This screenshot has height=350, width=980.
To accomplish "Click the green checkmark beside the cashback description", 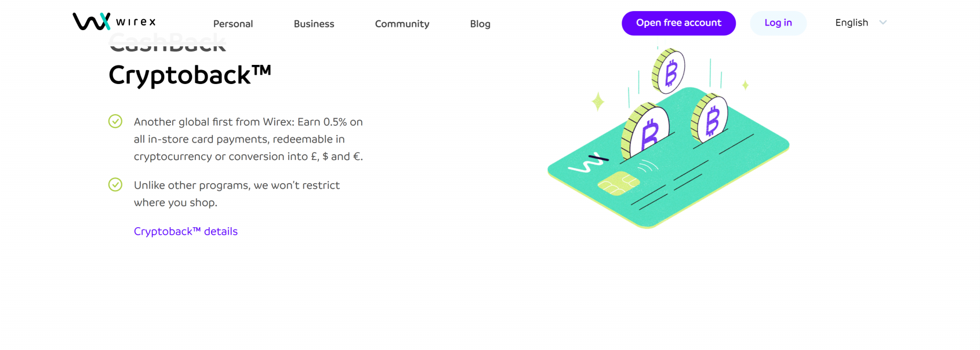I will point(115,122).
